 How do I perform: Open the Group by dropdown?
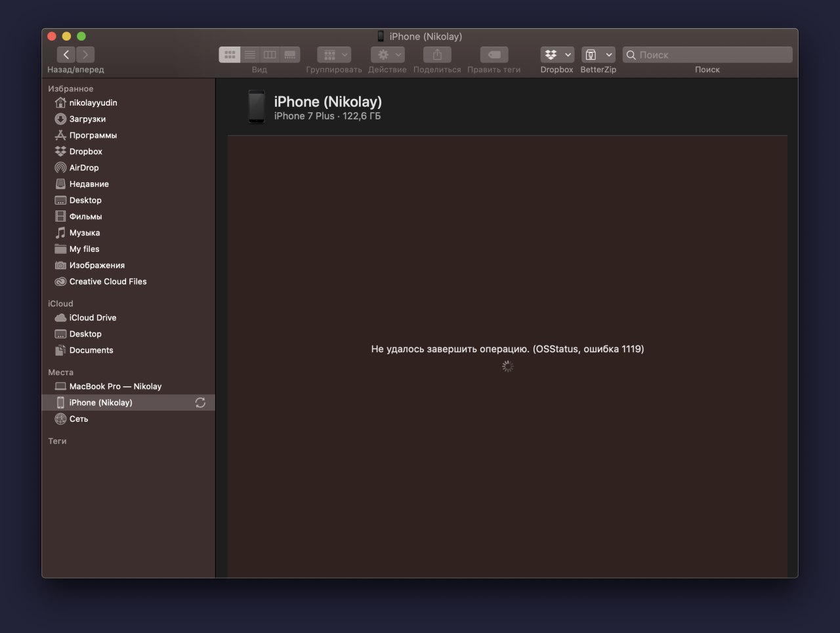point(334,54)
